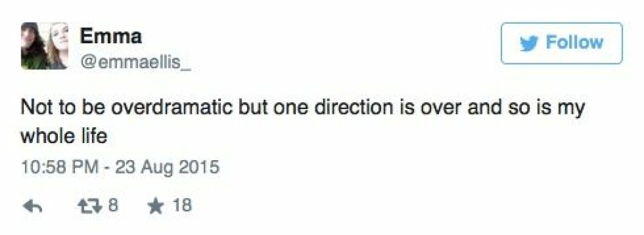The height and width of the screenshot is (235, 644).
Task: Open profile via display name Emma
Action: [111, 37]
